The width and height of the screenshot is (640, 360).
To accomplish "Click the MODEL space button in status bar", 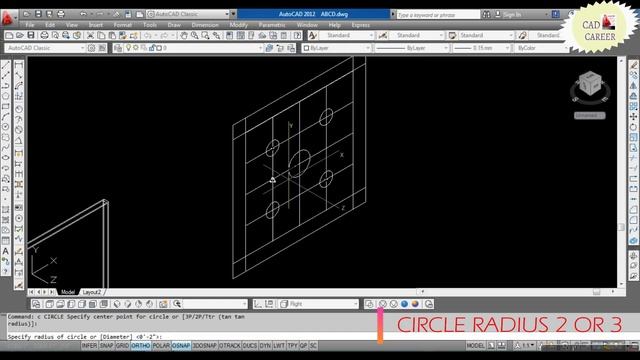I will [x=475, y=346].
